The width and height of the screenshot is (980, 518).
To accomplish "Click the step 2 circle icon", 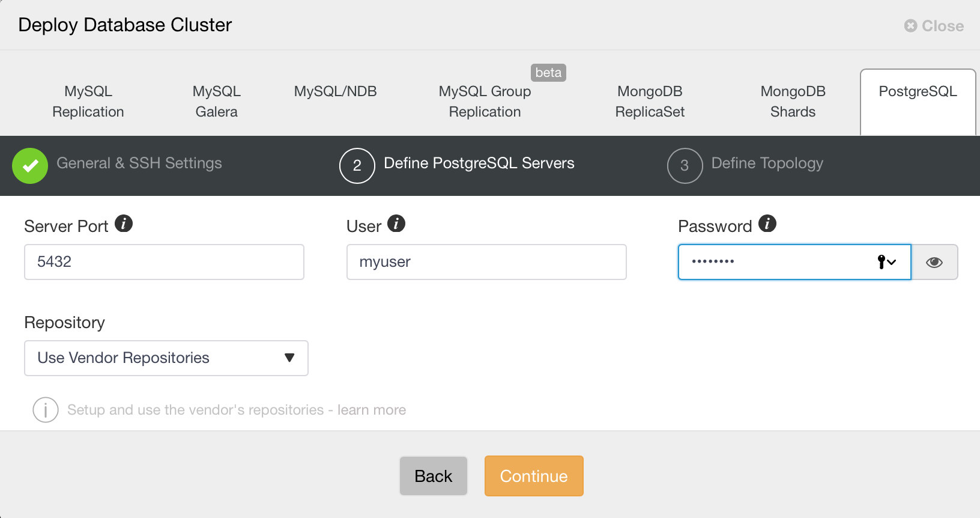I will [x=357, y=166].
